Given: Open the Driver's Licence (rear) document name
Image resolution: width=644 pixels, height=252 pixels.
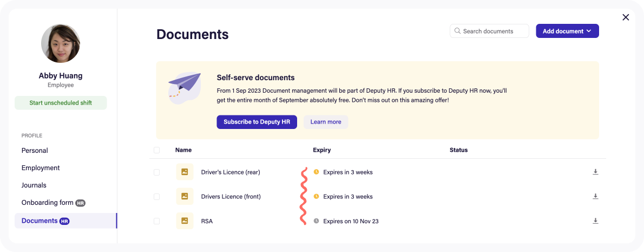Looking at the screenshot, I should click(x=231, y=172).
